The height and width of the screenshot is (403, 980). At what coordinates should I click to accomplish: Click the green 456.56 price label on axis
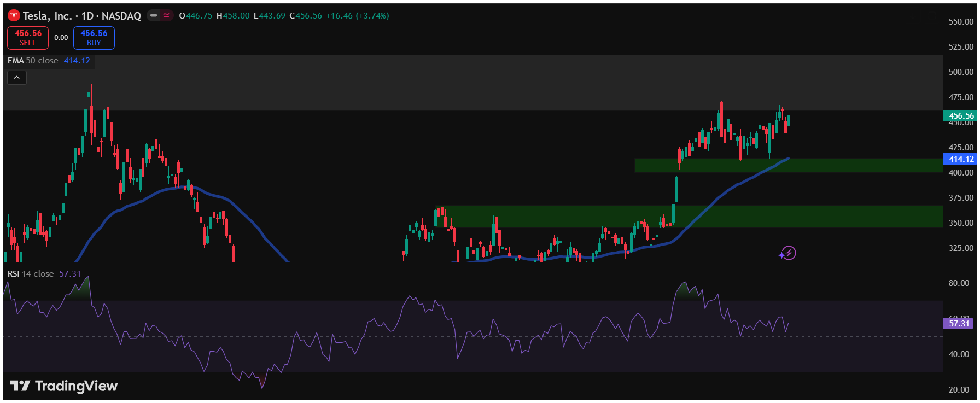click(x=961, y=116)
